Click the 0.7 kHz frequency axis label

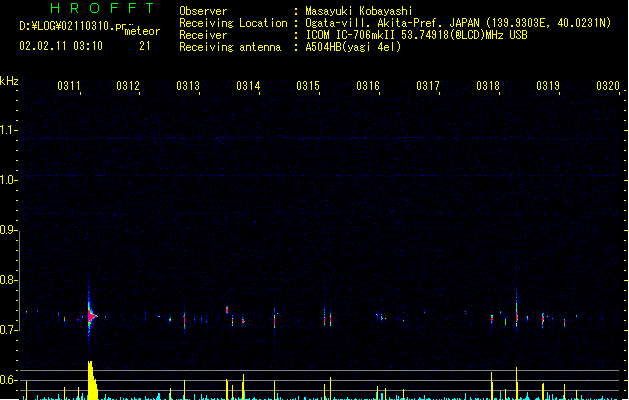pos(8,330)
